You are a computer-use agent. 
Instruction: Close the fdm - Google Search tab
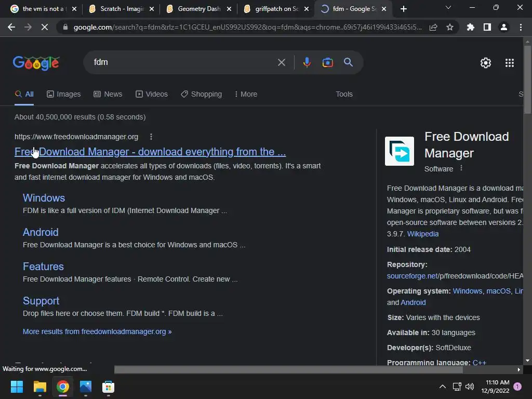coord(384,9)
